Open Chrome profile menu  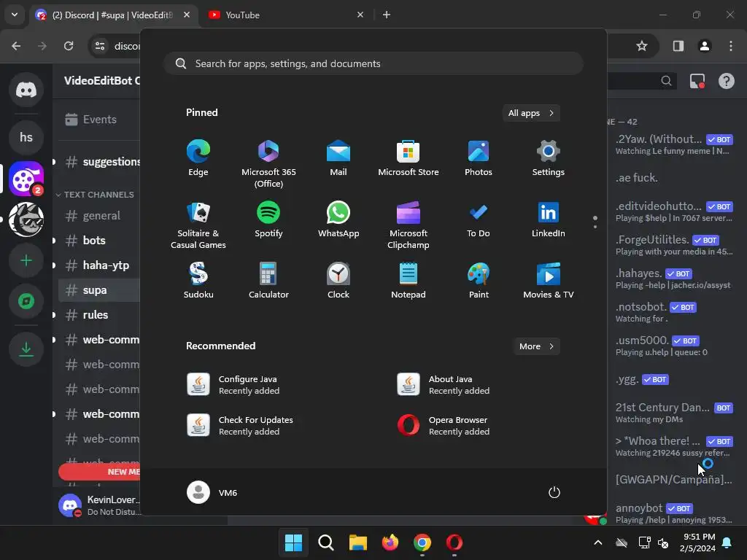click(x=705, y=46)
